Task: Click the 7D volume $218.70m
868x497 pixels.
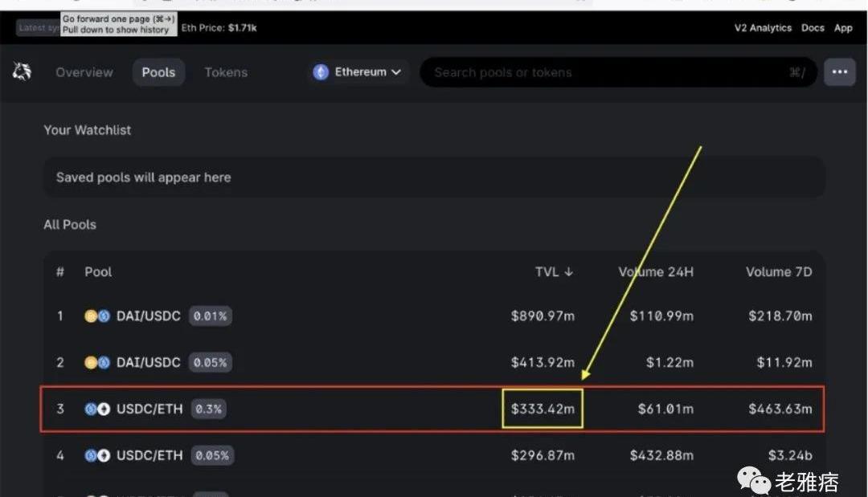Action: tap(780, 316)
